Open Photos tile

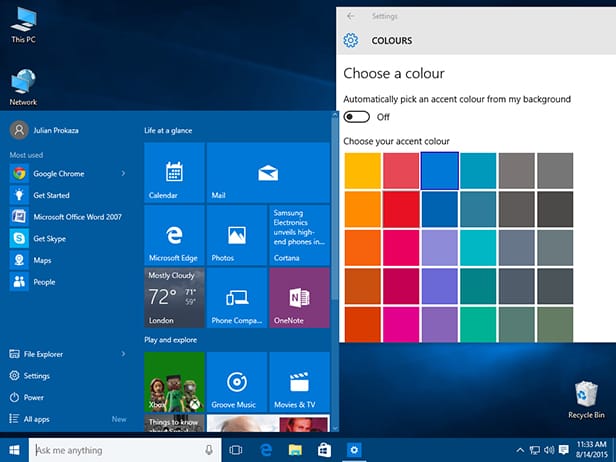236,235
